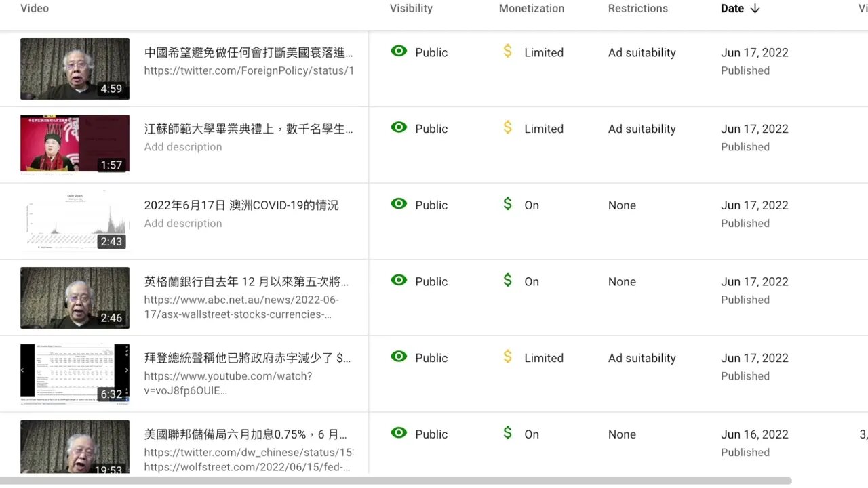Click the green dollar icon on the Australia COVID-19 row

click(x=507, y=204)
